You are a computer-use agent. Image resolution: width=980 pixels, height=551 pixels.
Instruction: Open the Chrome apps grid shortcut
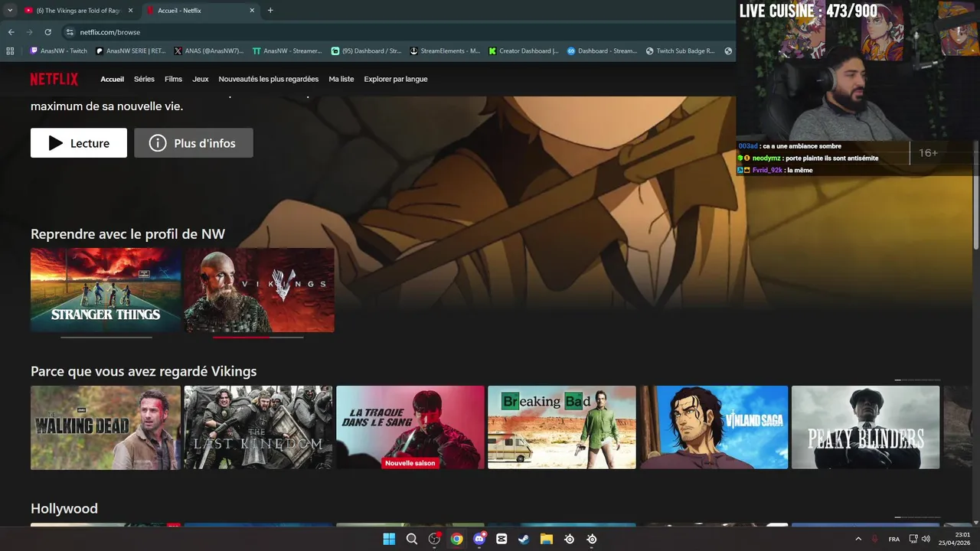point(10,51)
